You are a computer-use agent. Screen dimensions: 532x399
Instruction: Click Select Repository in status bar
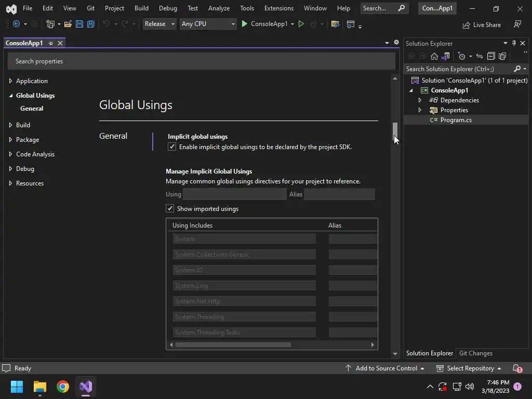469,368
